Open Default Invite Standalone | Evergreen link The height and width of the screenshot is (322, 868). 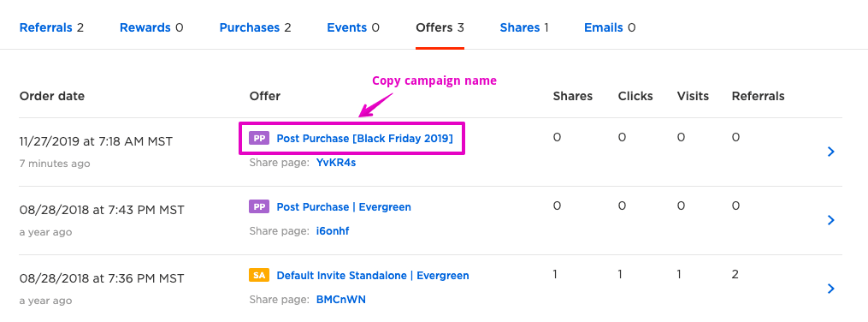pos(373,276)
